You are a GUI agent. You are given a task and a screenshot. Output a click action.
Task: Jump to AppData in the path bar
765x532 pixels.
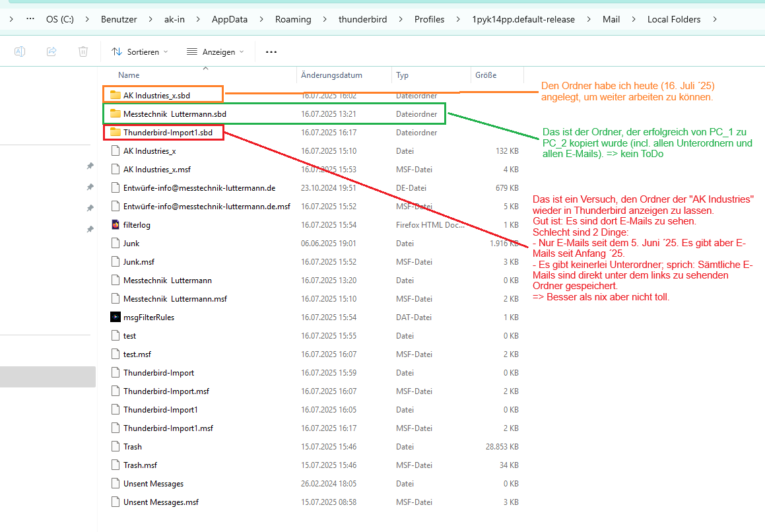click(x=230, y=19)
